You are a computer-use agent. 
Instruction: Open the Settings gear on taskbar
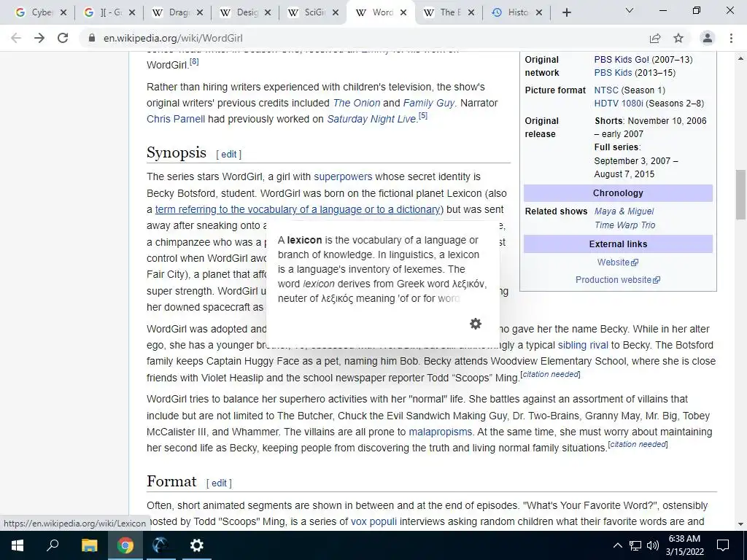(196, 545)
